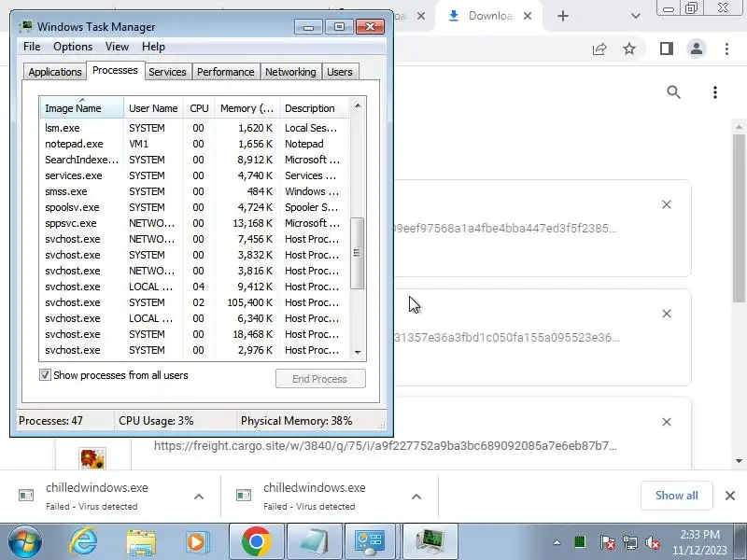The image size is (747, 560).
Task: Select the lsm.exe process row
Action: [195, 128]
